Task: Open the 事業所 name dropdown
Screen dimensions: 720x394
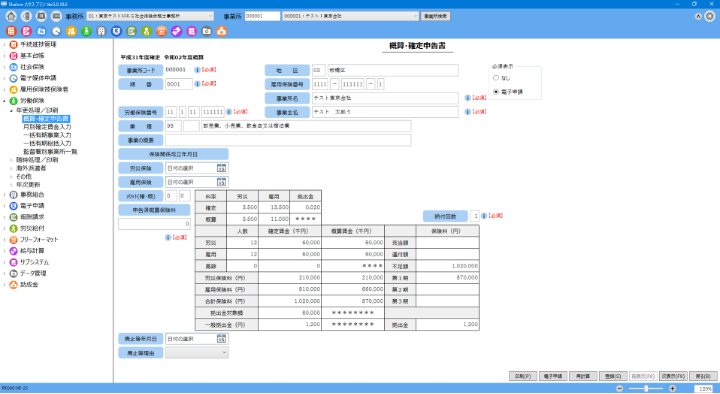Action: tap(415, 16)
